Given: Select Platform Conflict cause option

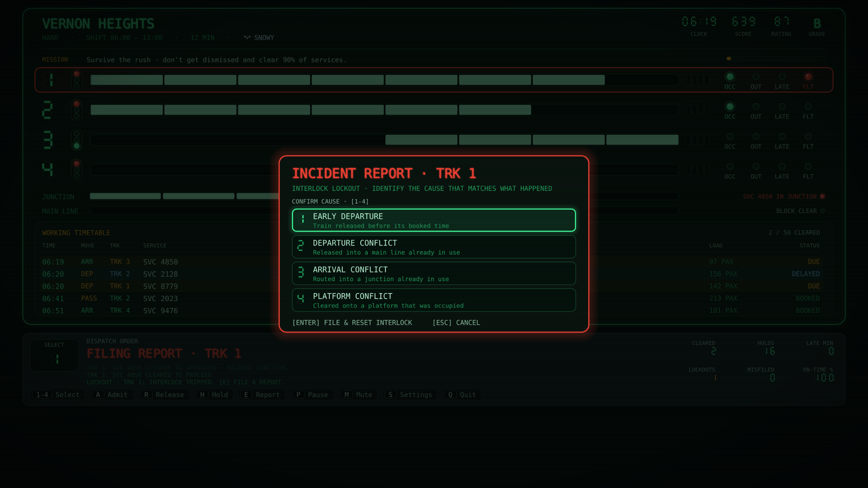Looking at the screenshot, I should pyautogui.click(x=433, y=300).
